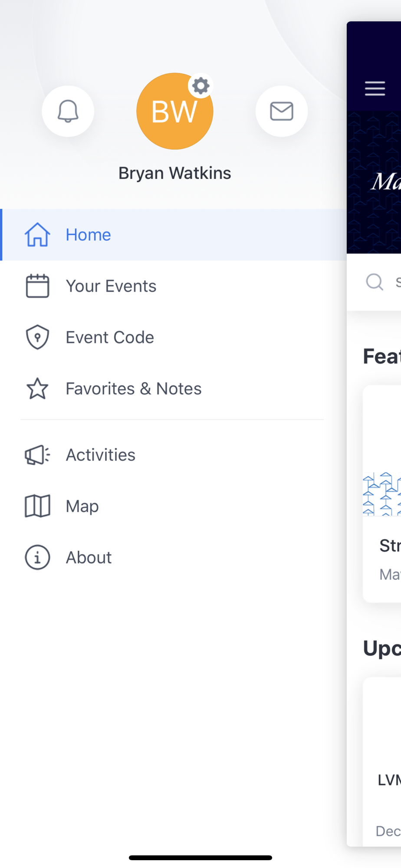
Task: Click the Your Events calendar icon
Action: point(37,286)
